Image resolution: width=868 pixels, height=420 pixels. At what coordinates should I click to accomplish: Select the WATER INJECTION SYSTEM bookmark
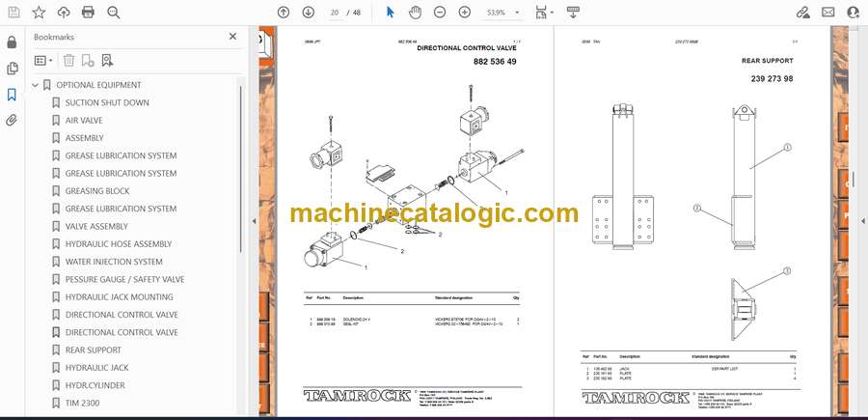pos(114,262)
